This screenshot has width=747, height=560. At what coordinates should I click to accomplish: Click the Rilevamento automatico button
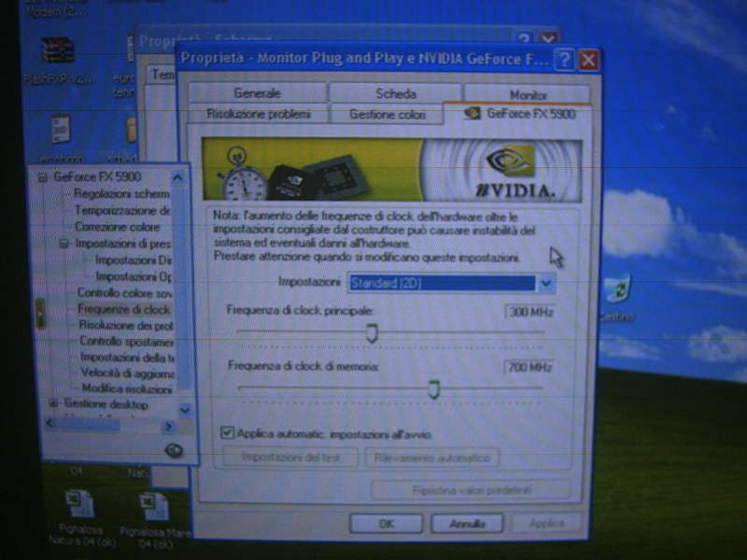click(431, 458)
